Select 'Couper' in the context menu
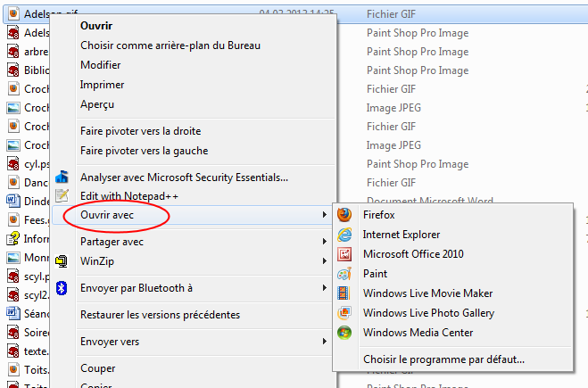This screenshot has width=588, height=388. click(98, 368)
